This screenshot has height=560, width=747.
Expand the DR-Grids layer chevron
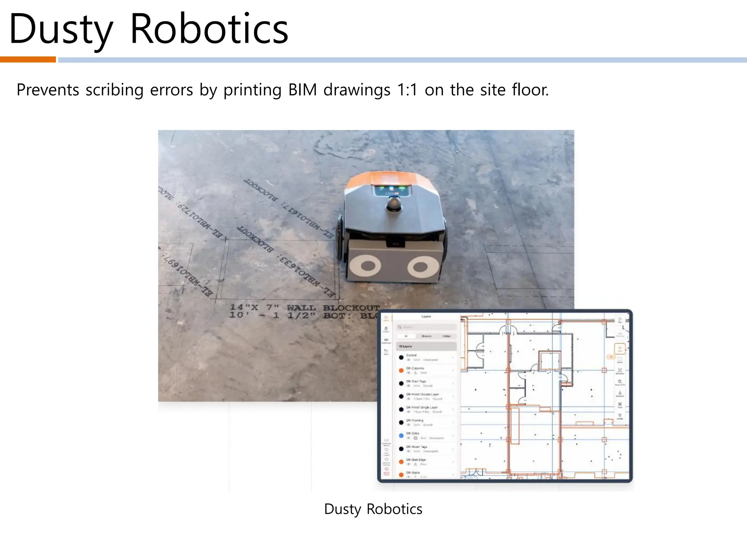coord(453,436)
